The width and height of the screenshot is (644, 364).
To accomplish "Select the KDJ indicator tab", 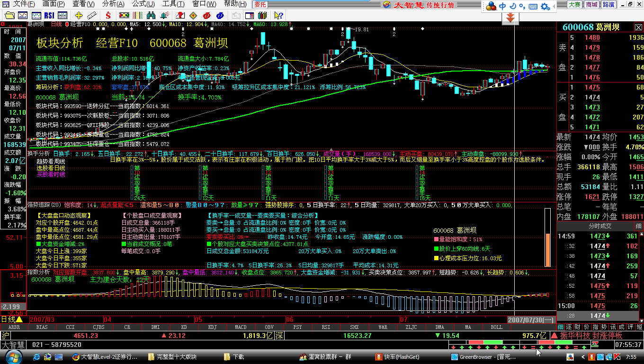I will click(x=212, y=327).
